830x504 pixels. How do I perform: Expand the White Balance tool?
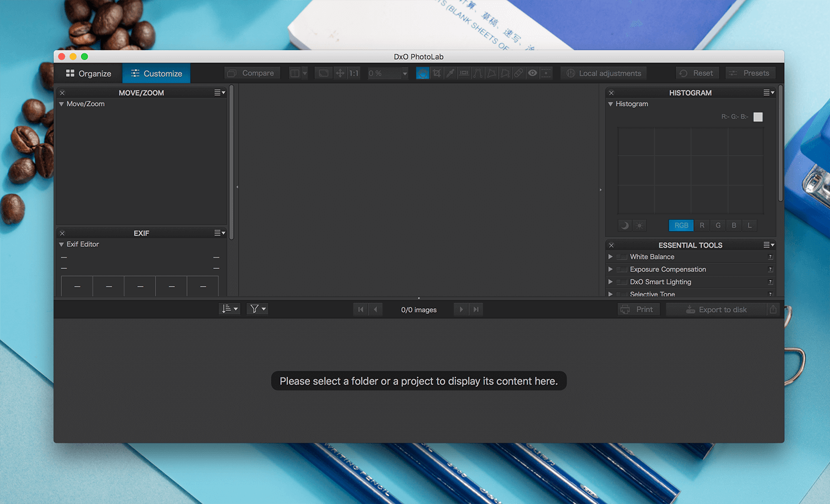click(610, 257)
